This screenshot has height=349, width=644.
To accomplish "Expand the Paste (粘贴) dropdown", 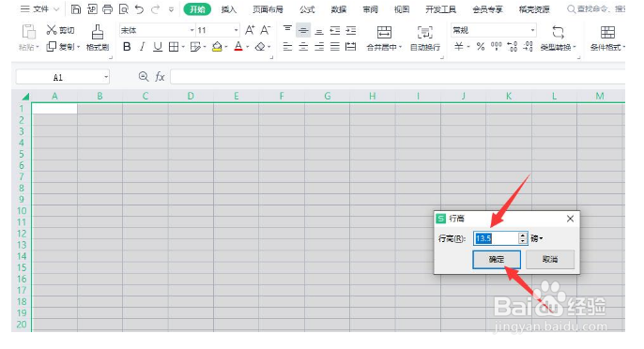I will coord(38,47).
